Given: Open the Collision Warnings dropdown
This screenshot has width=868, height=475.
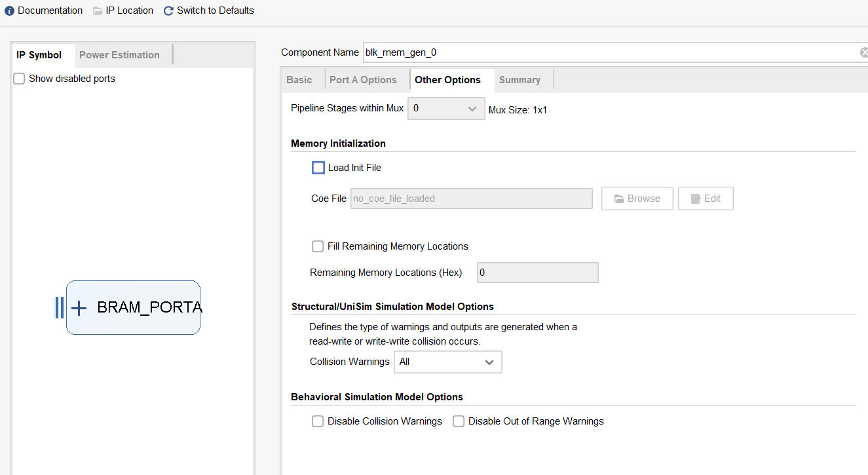Looking at the screenshot, I should click(x=448, y=362).
